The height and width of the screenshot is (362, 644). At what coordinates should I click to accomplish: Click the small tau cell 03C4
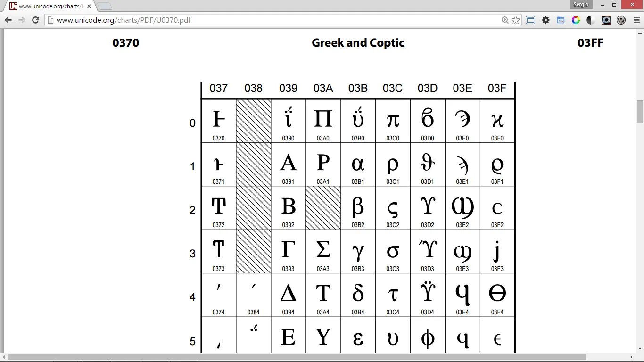[x=393, y=295]
